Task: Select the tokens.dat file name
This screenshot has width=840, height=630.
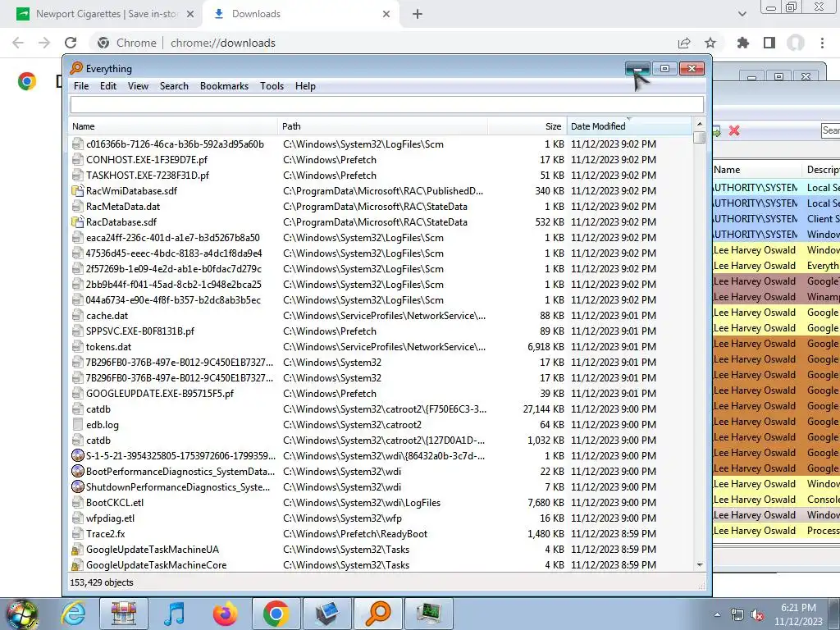Action: pyautogui.click(x=109, y=347)
